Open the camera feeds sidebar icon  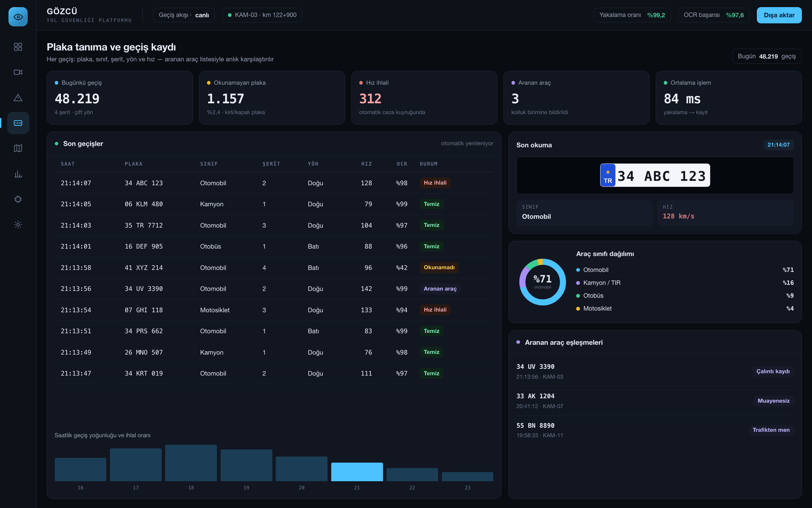(x=18, y=72)
